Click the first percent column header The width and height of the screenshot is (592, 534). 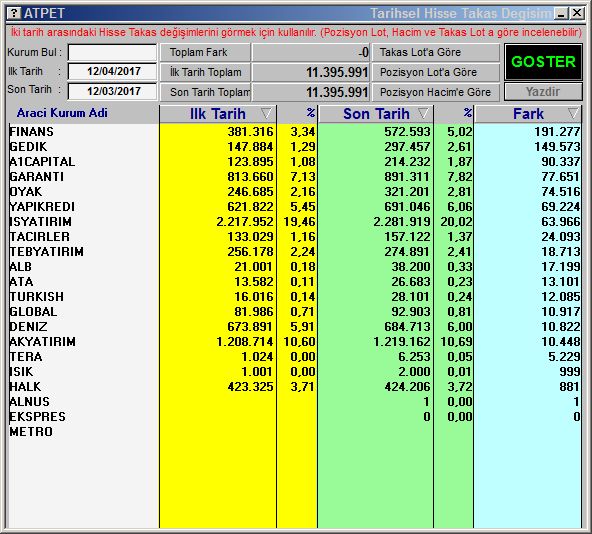(x=310, y=113)
